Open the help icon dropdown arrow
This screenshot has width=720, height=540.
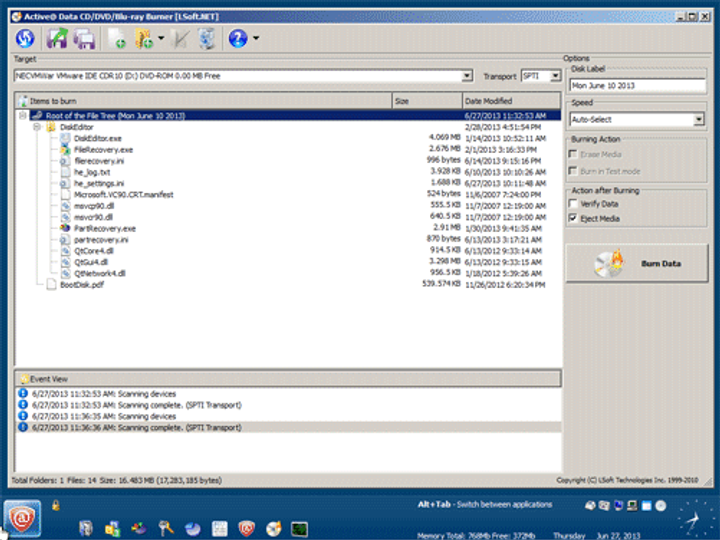(256, 39)
